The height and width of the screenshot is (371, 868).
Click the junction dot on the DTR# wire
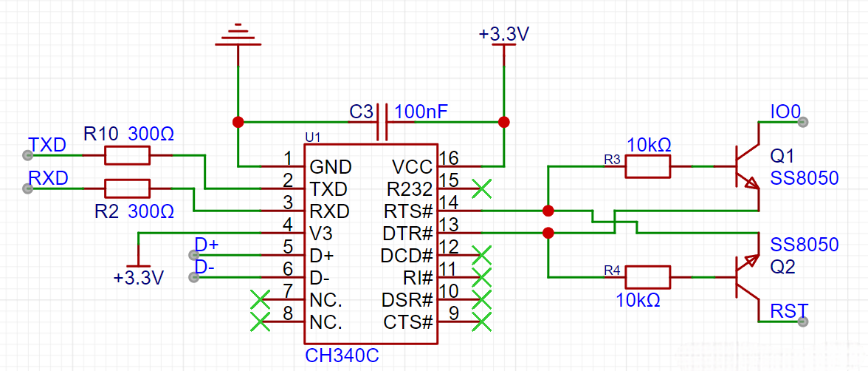pos(548,233)
